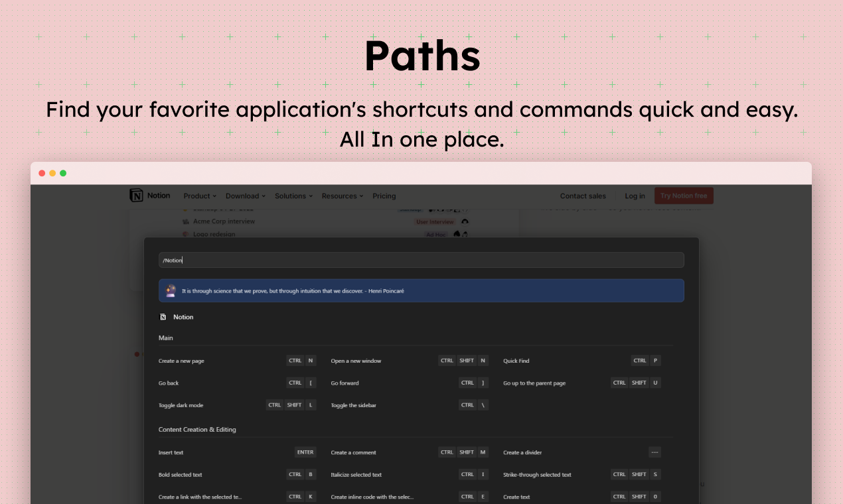Select the Go forward shortcut
This screenshot has height=504, width=843.
(x=410, y=383)
